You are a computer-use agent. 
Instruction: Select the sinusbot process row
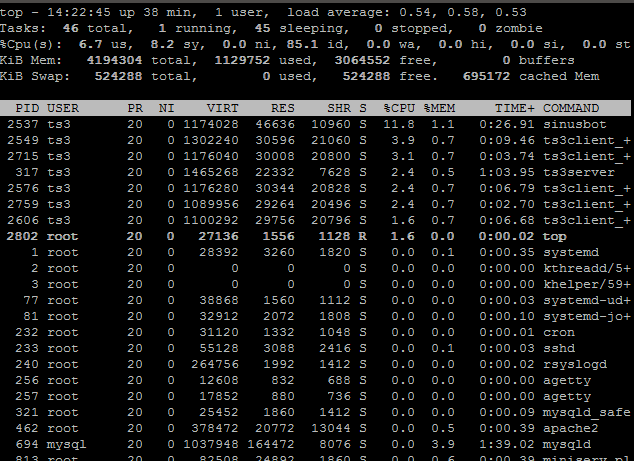[x=315, y=124]
